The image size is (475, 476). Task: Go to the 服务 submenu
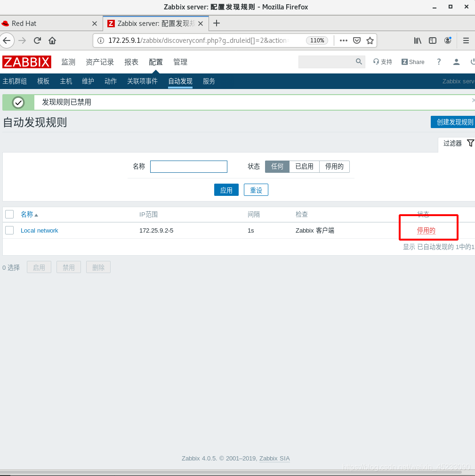pos(209,81)
